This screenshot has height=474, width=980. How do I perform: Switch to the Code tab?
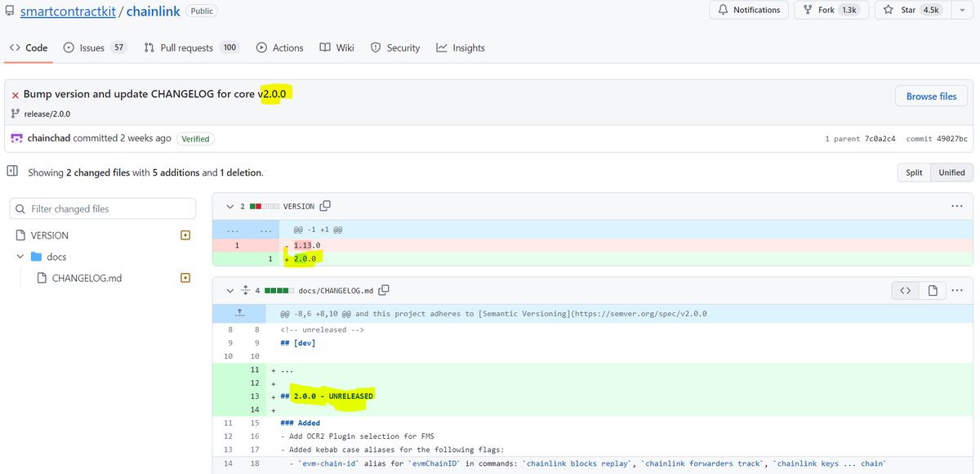[x=29, y=48]
